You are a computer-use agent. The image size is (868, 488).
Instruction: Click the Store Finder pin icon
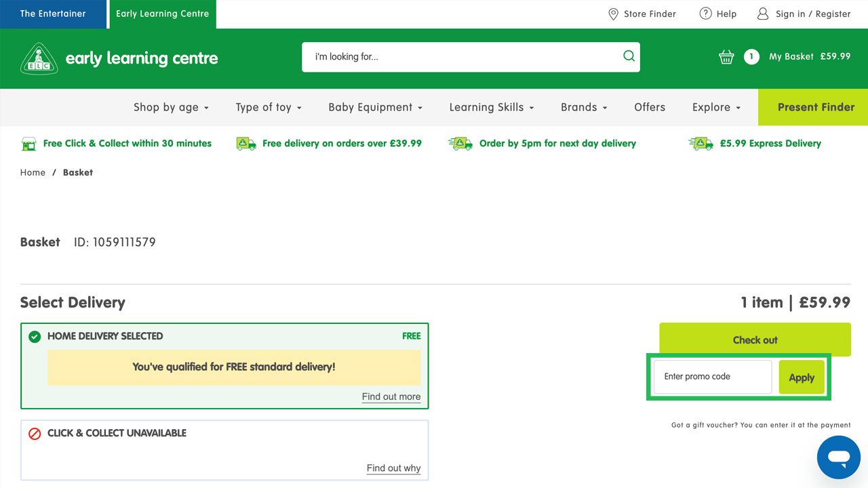tap(613, 14)
